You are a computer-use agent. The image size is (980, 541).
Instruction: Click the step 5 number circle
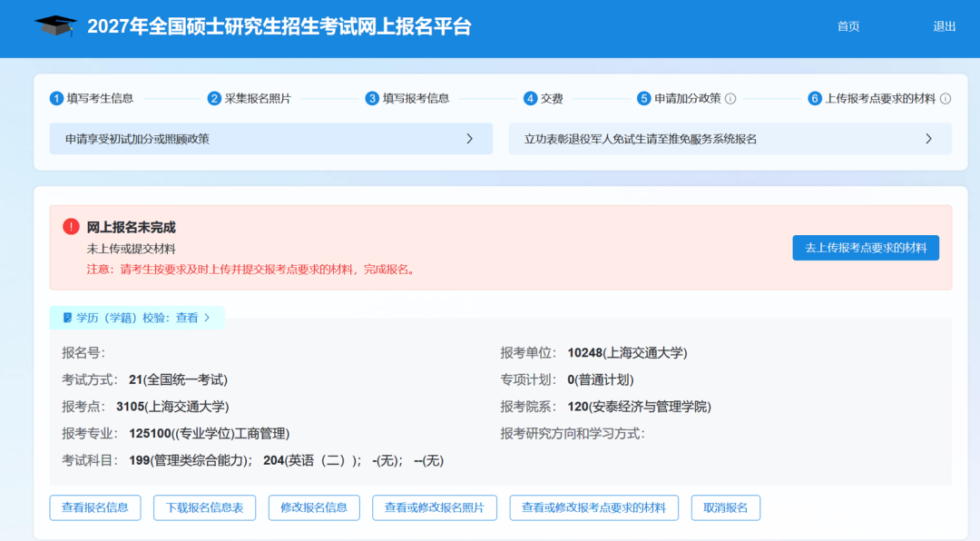[x=644, y=98]
